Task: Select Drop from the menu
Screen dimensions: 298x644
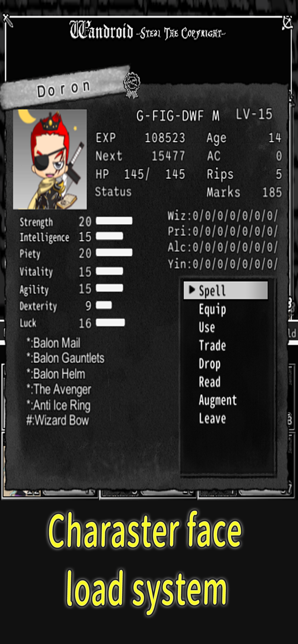Action: (x=210, y=364)
